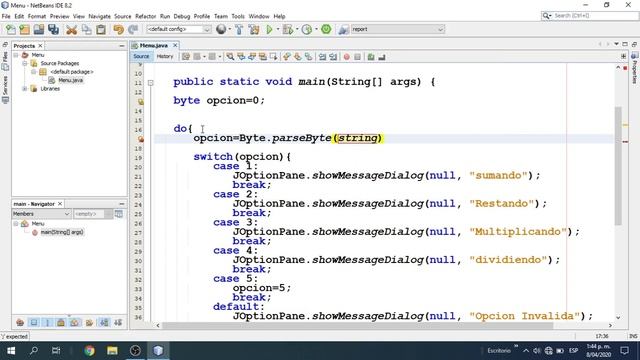Open File Explorer from the taskbar
The width and height of the screenshot is (640, 360).
pos(112,350)
